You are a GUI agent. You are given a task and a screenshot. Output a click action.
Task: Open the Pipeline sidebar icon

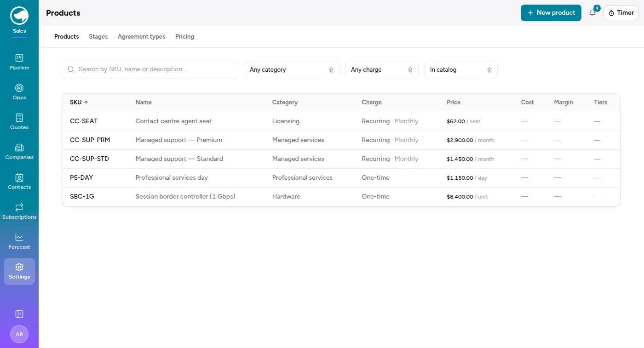click(19, 62)
